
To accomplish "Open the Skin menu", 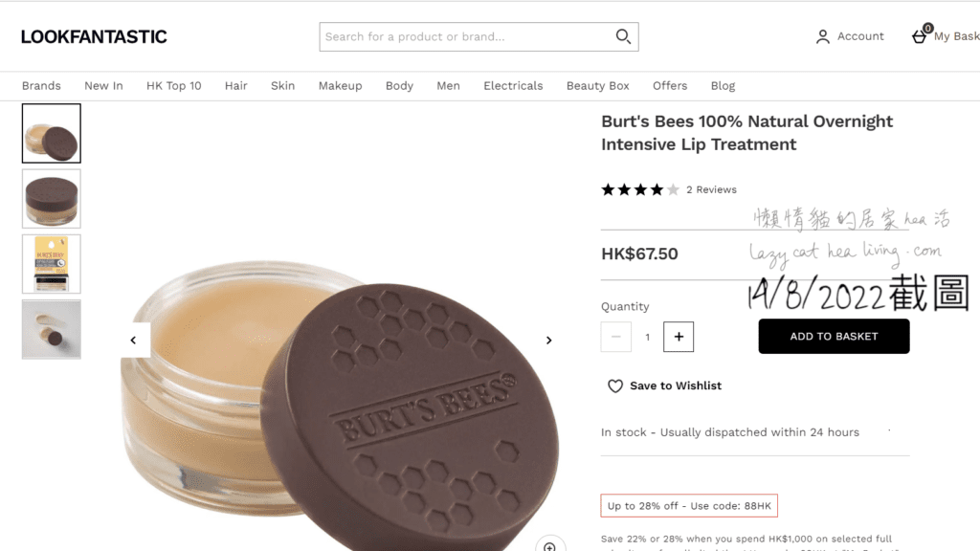I will 282,86.
